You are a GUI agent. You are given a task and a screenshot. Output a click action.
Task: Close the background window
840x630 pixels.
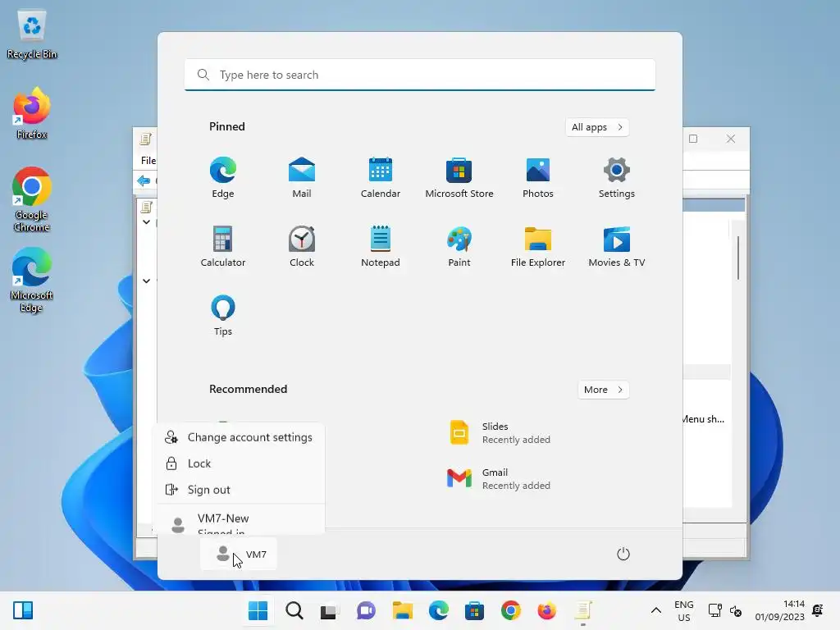[731, 139]
